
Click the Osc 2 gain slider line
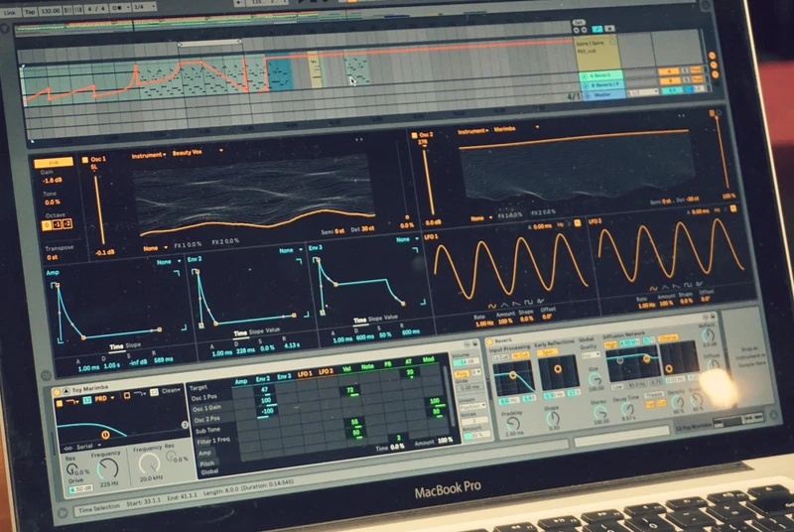coord(428,182)
